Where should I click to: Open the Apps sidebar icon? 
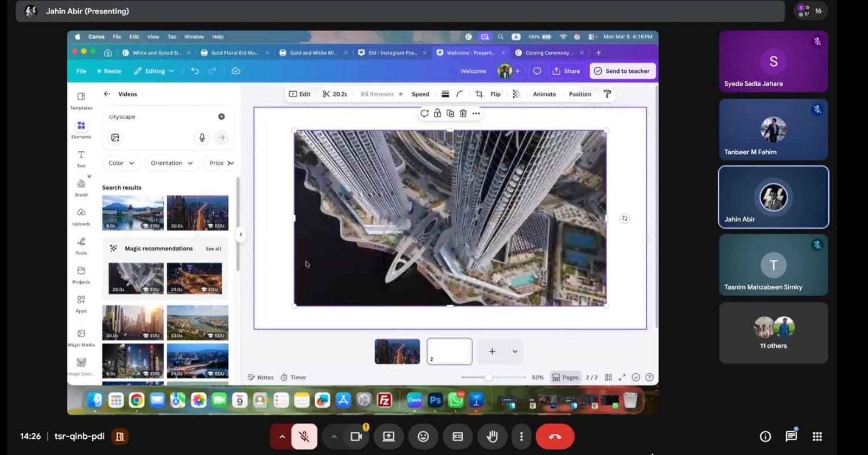[81, 304]
